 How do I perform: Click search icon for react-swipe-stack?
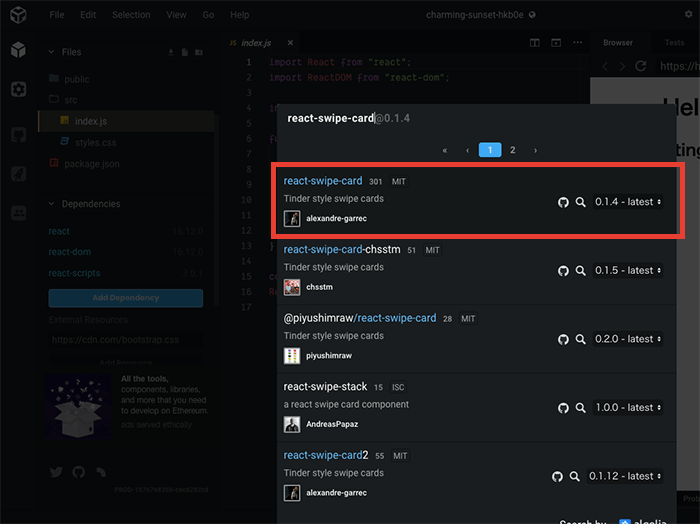pyautogui.click(x=580, y=408)
